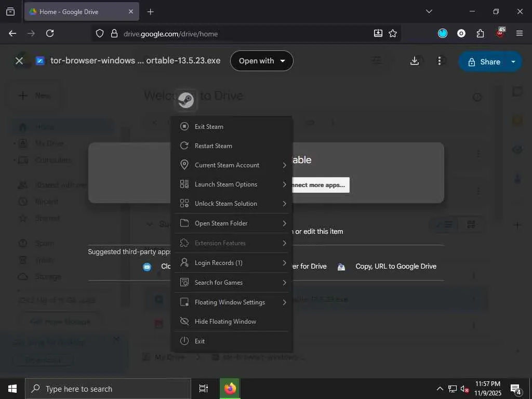The height and width of the screenshot is (399, 532).
Task: Click the white circle extension icon
Action: 461,33
